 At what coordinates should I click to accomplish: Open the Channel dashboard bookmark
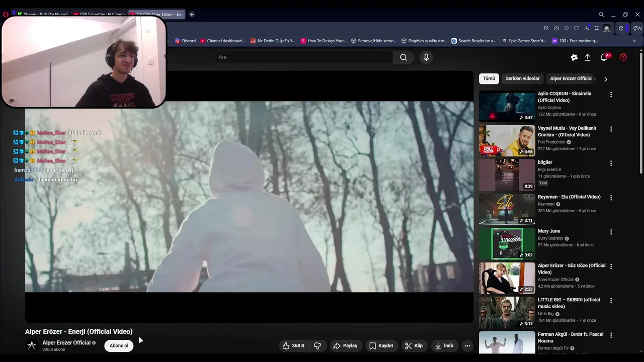[222, 41]
